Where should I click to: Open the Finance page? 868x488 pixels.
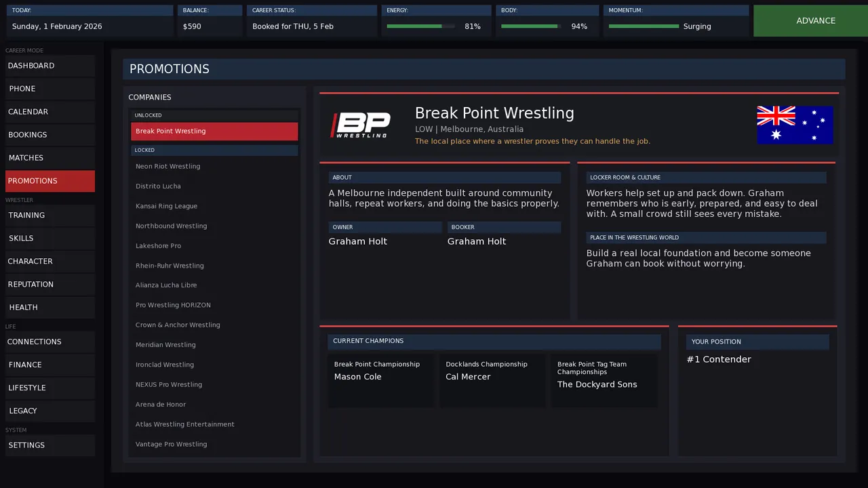click(x=50, y=365)
